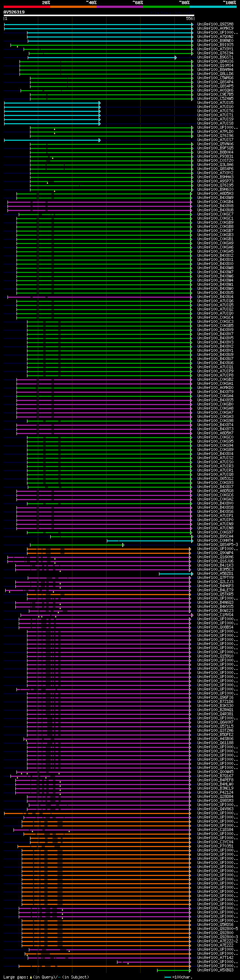Open the UniRef100_Q76I96 entry

(215, 136)
